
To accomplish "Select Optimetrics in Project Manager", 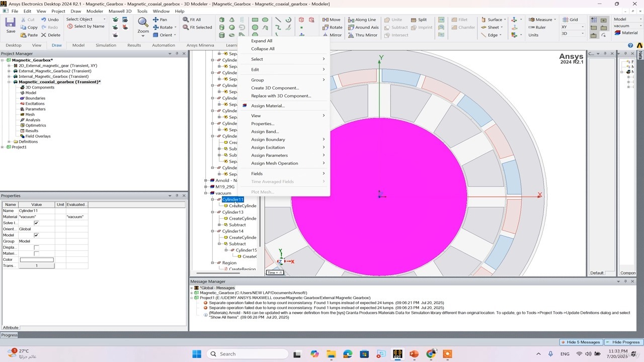I will 35,125.
